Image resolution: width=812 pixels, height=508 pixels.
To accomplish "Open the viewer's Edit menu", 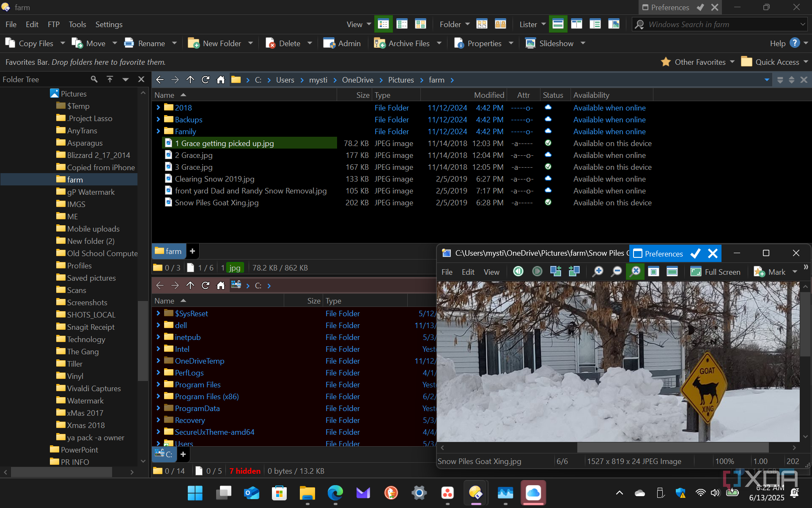I will 468,272.
